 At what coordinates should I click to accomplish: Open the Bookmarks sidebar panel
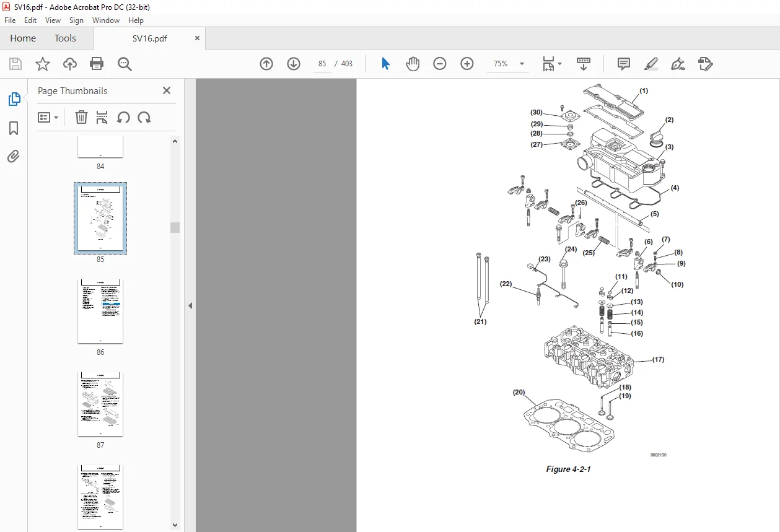click(x=14, y=128)
